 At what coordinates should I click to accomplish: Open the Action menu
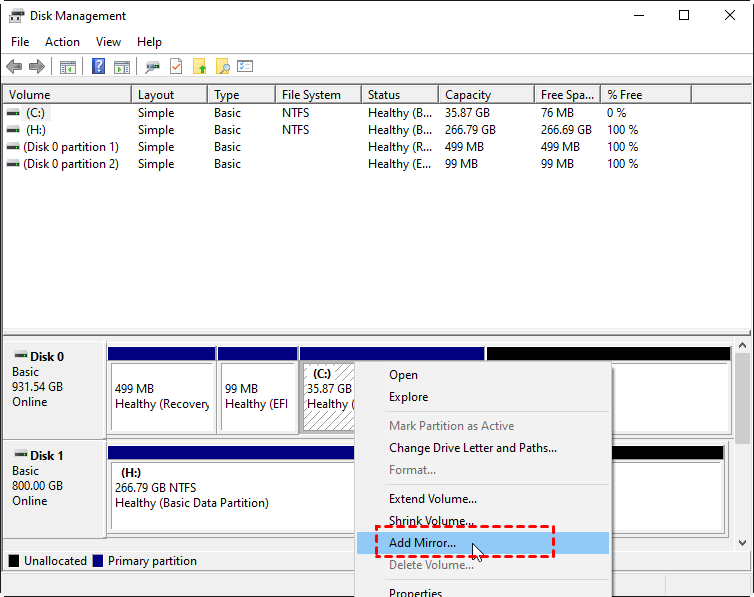point(63,42)
